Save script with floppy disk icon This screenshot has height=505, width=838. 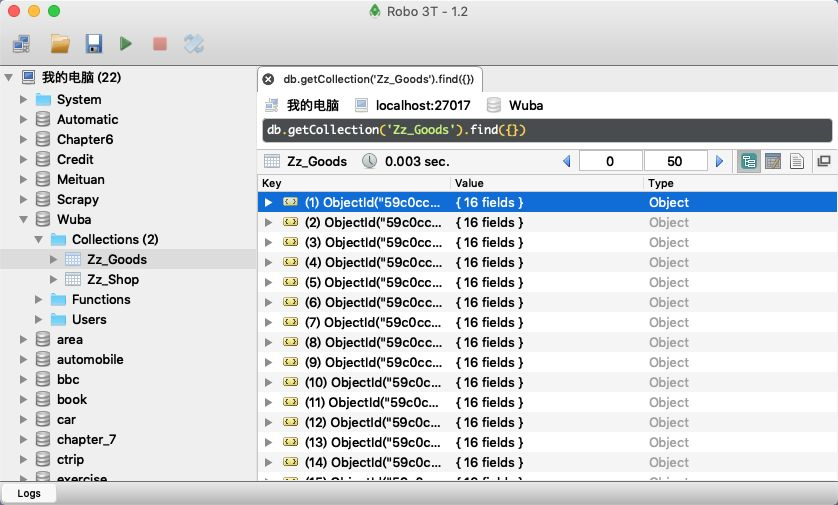[x=94, y=44]
